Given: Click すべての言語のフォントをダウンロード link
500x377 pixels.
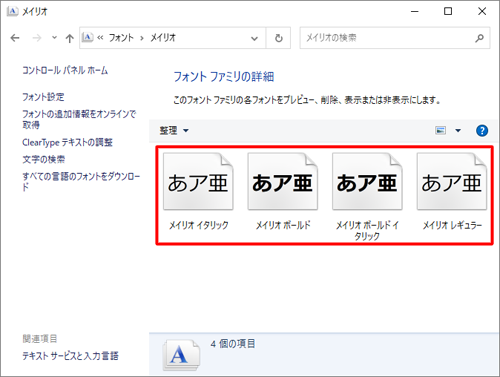Looking at the screenshot, I should (x=81, y=182).
